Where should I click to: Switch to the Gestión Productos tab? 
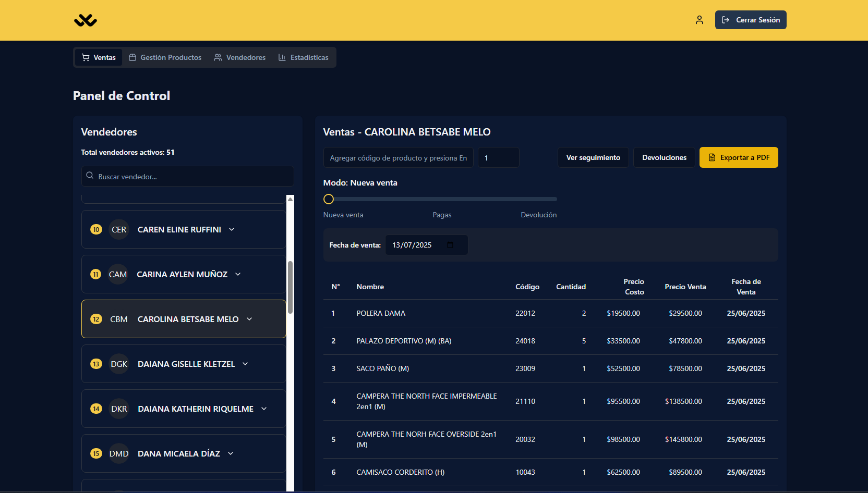165,57
